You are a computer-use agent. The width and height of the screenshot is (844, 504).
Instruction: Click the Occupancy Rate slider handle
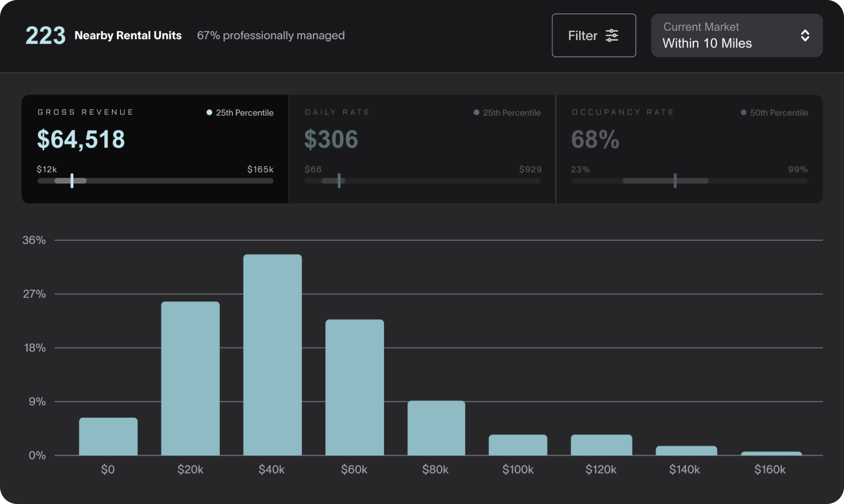(x=675, y=180)
